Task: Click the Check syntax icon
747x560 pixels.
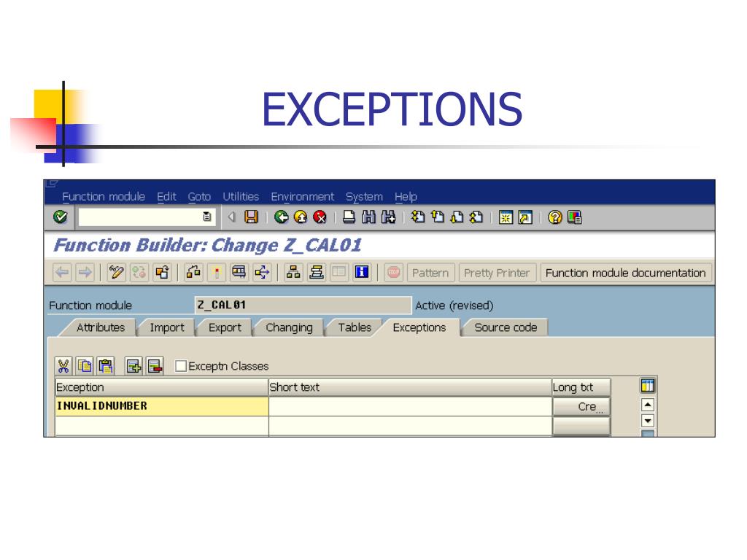Action: click(193, 273)
